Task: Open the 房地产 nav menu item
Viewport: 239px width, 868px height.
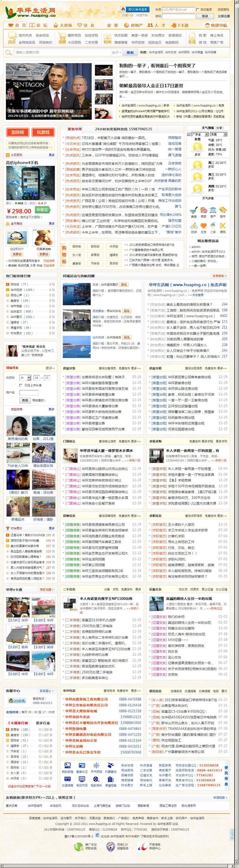Action: [133, 25]
